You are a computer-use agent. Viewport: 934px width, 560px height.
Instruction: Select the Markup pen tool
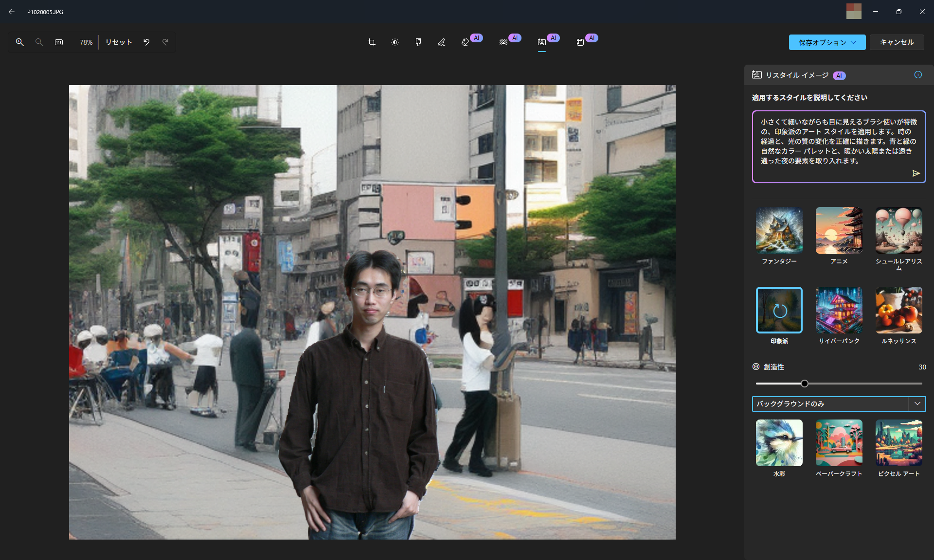pos(442,42)
